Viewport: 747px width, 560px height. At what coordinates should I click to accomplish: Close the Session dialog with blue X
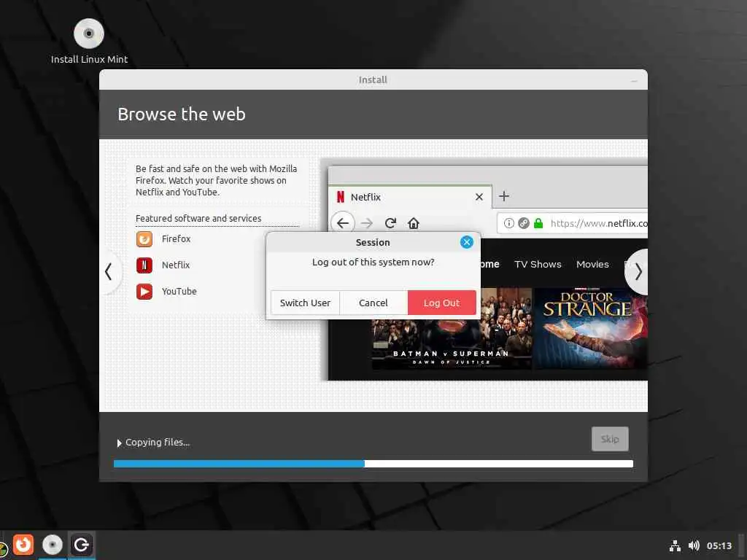pos(466,242)
